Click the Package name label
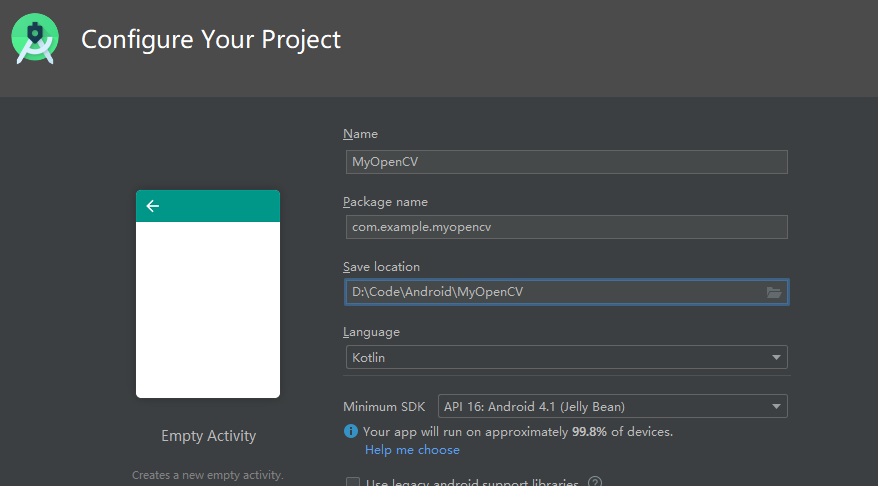Viewport: 878px width, 486px height. [x=385, y=202]
